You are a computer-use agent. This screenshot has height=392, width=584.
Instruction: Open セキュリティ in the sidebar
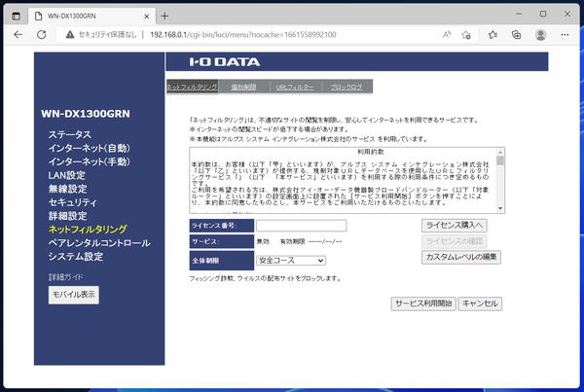pyautogui.click(x=72, y=202)
